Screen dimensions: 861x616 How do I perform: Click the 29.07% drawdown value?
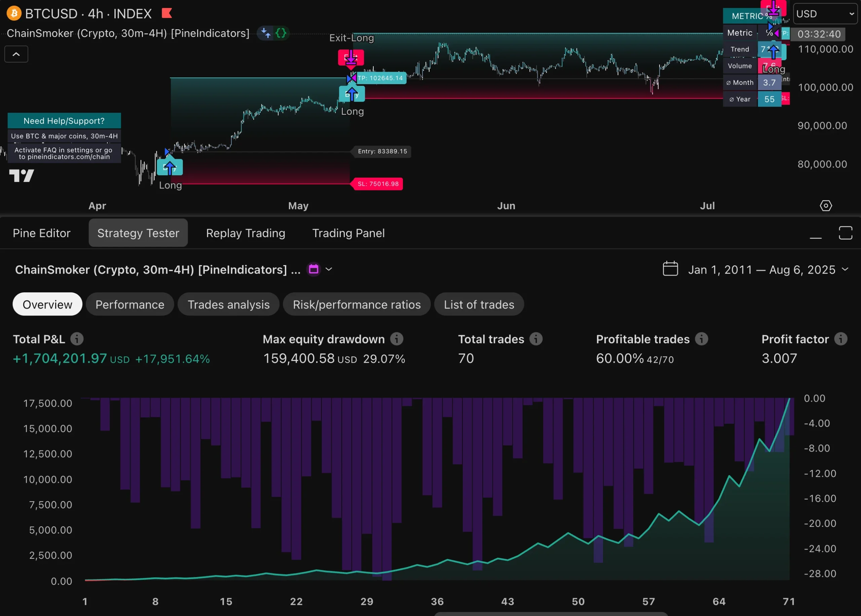384,359
